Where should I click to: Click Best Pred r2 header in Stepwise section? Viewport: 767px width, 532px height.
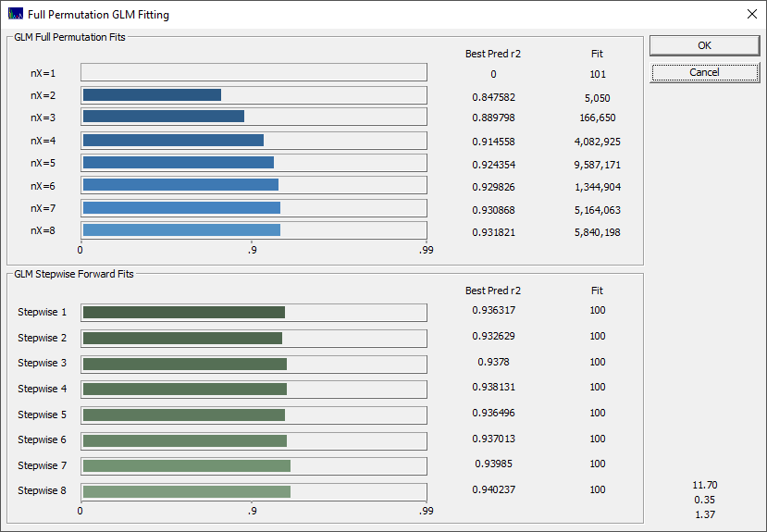click(493, 291)
